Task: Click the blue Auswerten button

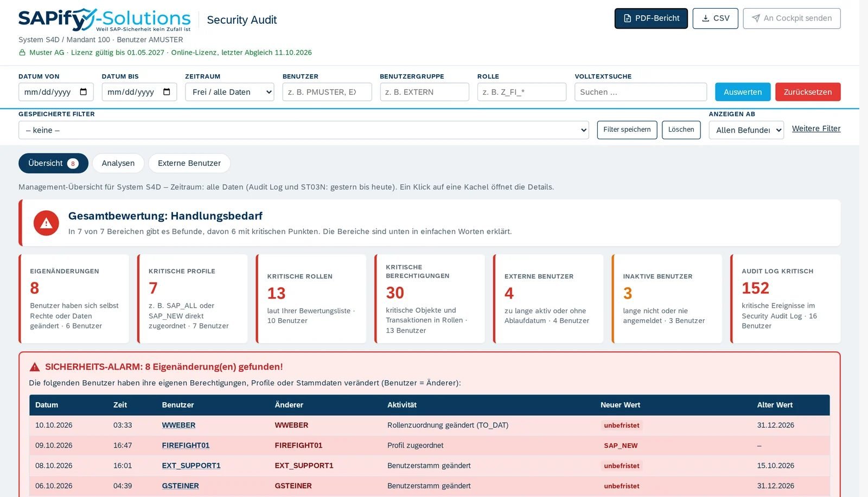Action: [743, 92]
